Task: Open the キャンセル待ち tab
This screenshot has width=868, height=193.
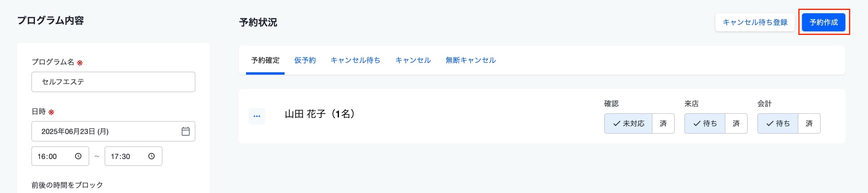Action: pyautogui.click(x=355, y=60)
